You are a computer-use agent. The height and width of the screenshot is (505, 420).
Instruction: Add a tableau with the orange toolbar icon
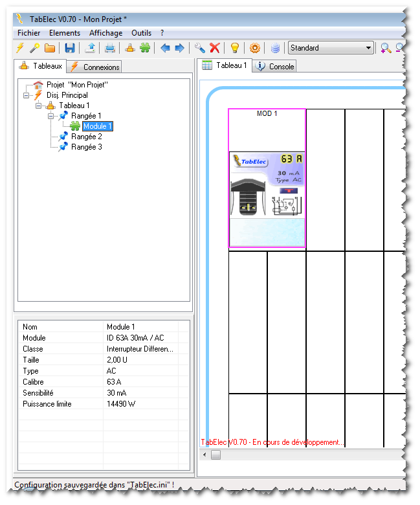[130, 48]
